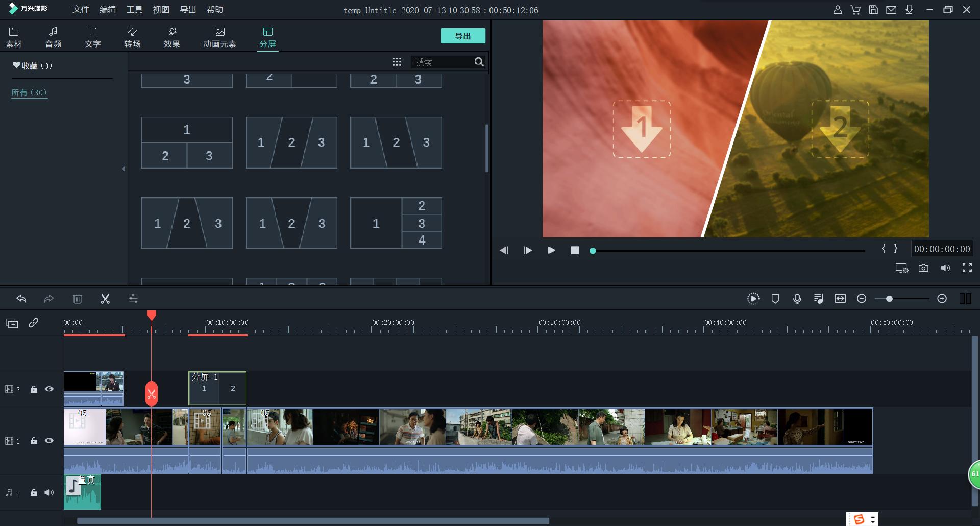980x526 pixels.
Task: Hide video track 1 with eye
Action: point(49,441)
